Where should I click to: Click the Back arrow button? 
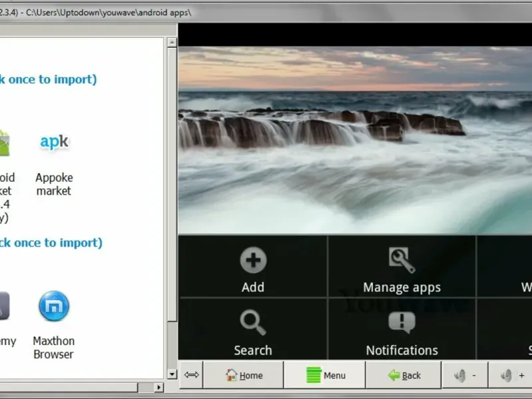pos(404,375)
